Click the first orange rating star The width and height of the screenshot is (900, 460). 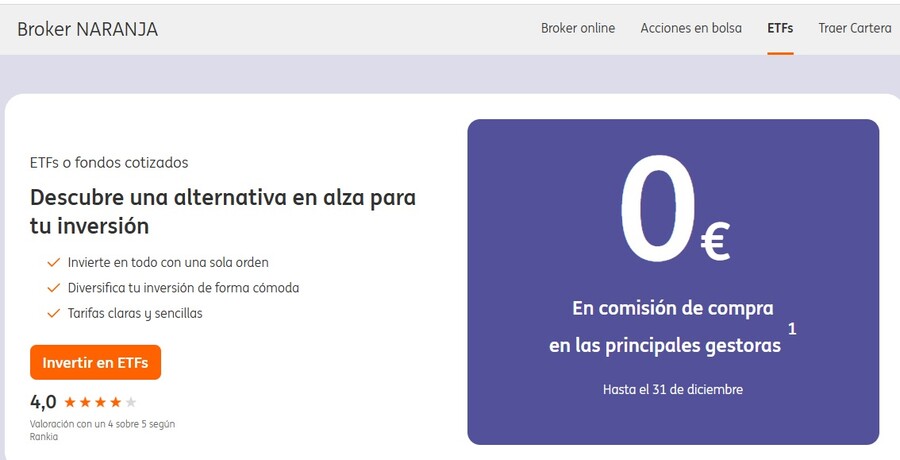[x=70, y=402]
